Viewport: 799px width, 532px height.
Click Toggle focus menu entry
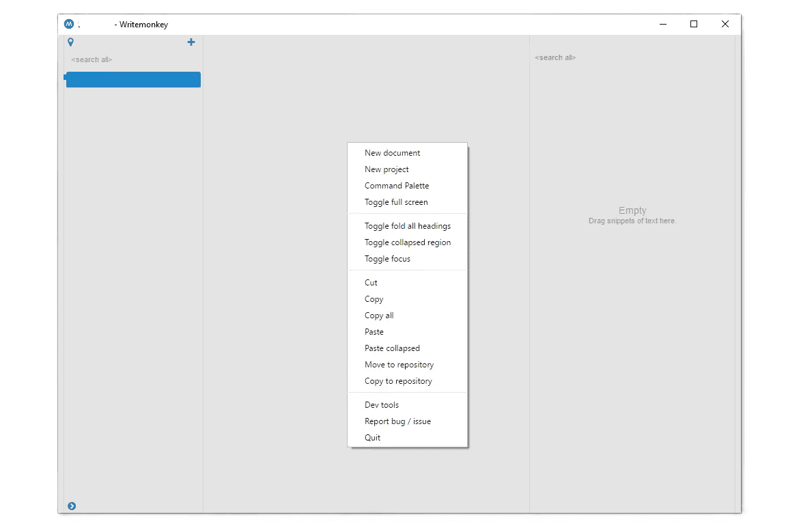click(407, 258)
